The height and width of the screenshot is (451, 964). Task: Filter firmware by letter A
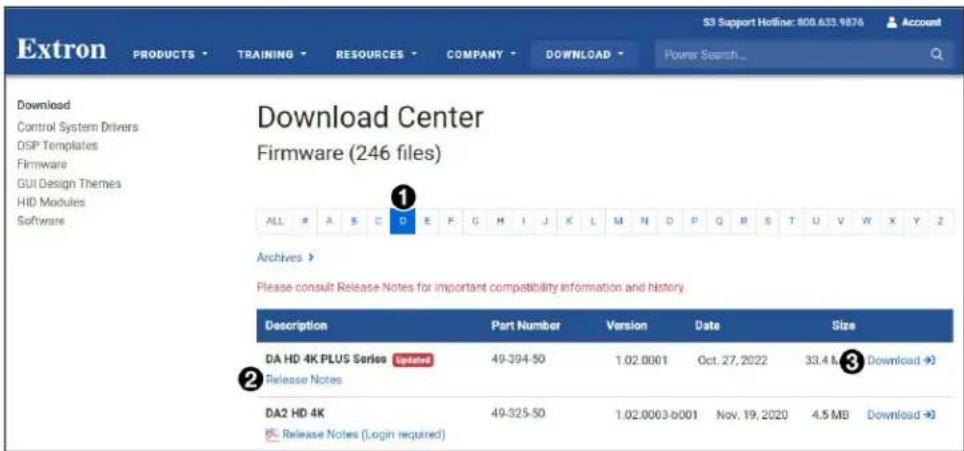330,222
